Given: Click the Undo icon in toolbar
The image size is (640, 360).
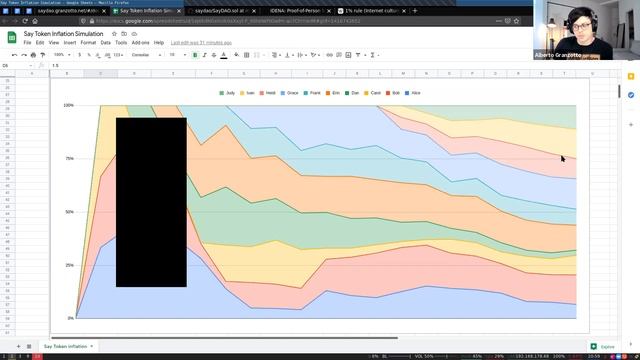Looking at the screenshot, I should (14, 55).
